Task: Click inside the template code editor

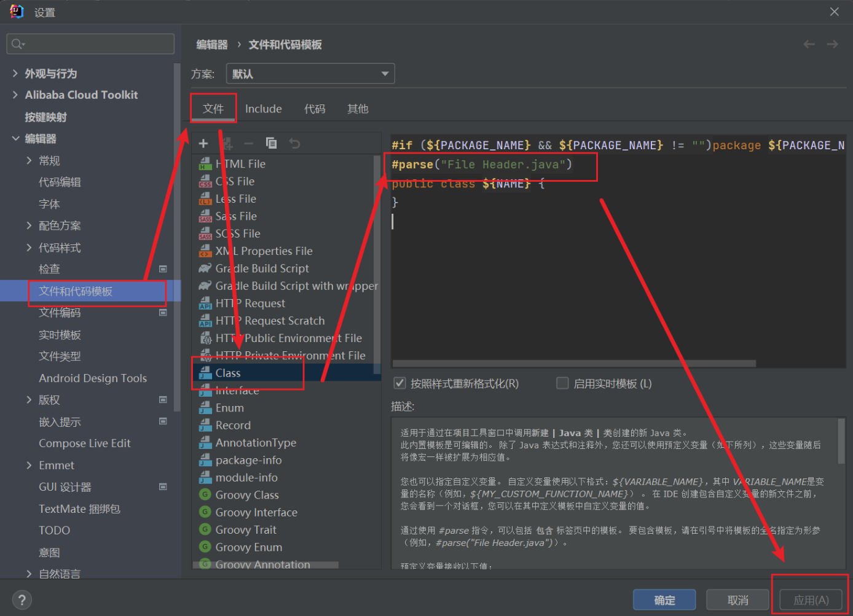Action: coord(618,252)
